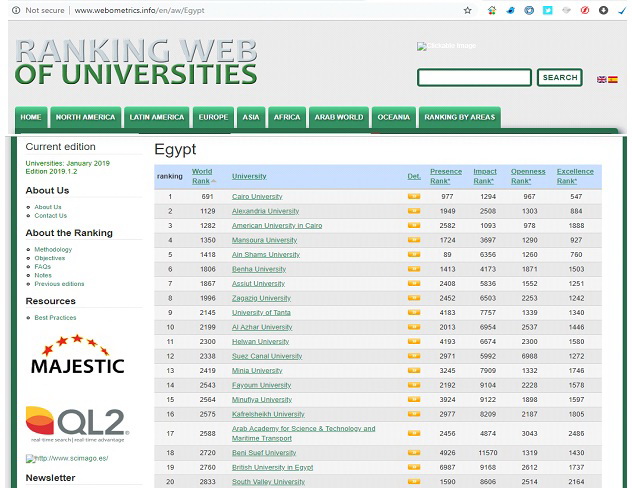632x488 pixels.
Task: Open the Minufiya University link
Action: point(262,400)
